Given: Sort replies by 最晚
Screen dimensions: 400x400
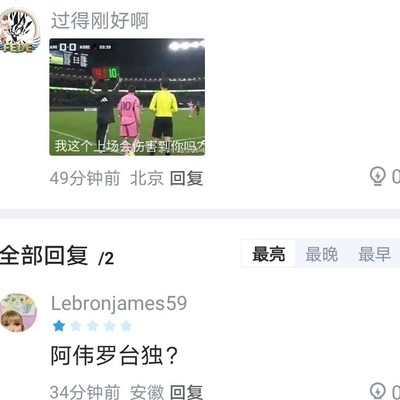Looking at the screenshot, I should pyautogui.click(x=322, y=254).
